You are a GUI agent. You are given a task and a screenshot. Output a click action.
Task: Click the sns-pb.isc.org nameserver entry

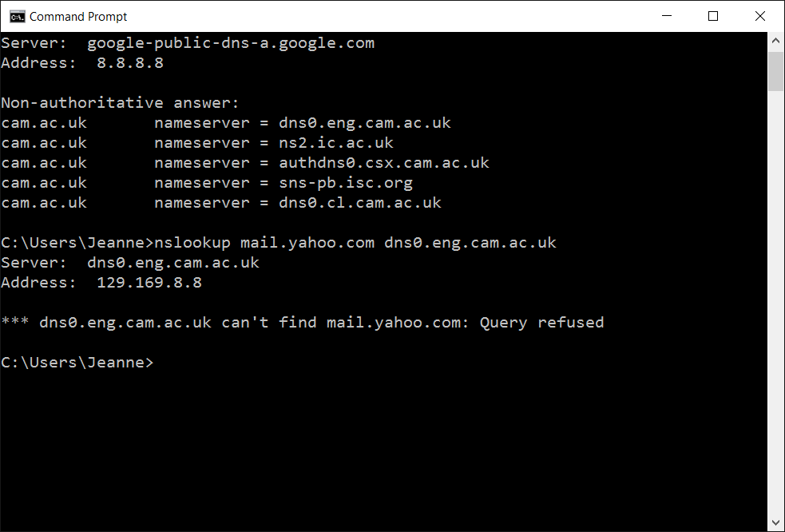[346, 183]
